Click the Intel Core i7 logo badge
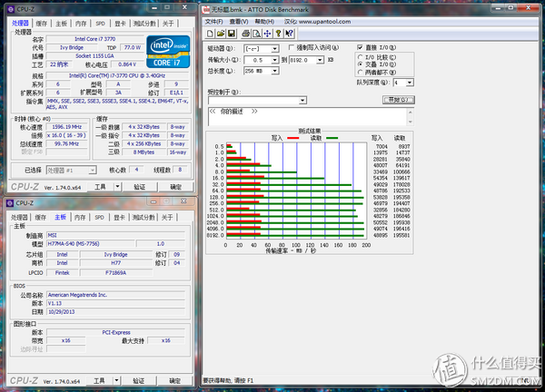545x392 pixels. point(168,52)
